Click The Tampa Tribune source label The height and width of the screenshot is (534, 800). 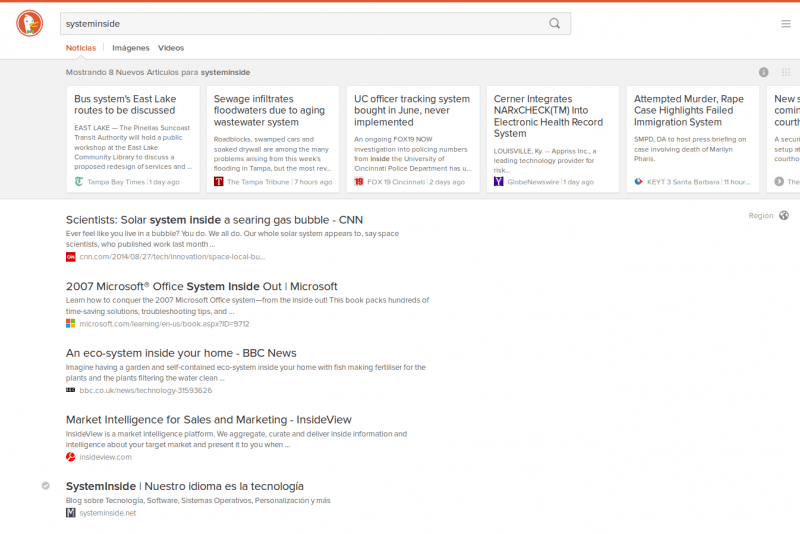coord(258,182)
